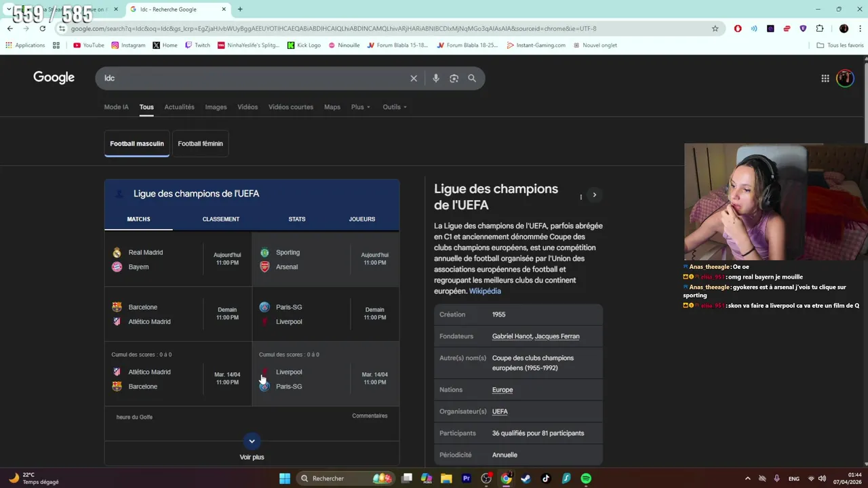
Task: Open the Real Madrid vs Bayern match
Action: 178,260
